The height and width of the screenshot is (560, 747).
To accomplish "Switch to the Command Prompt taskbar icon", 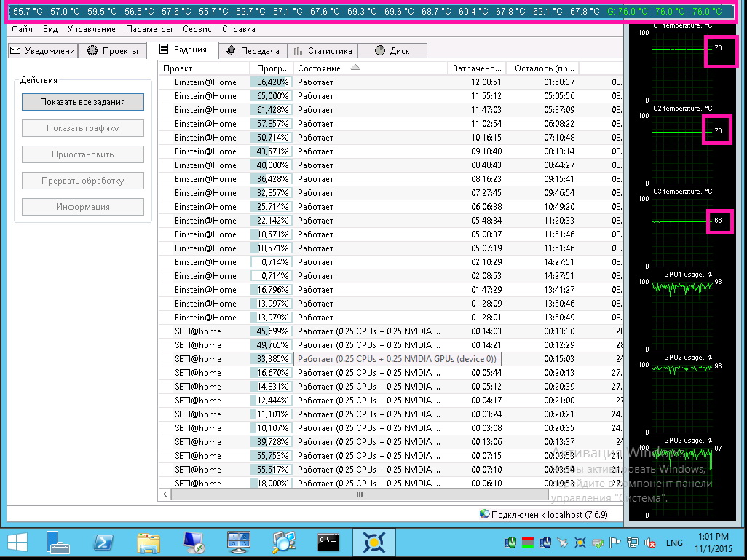I will click(328, 543).
